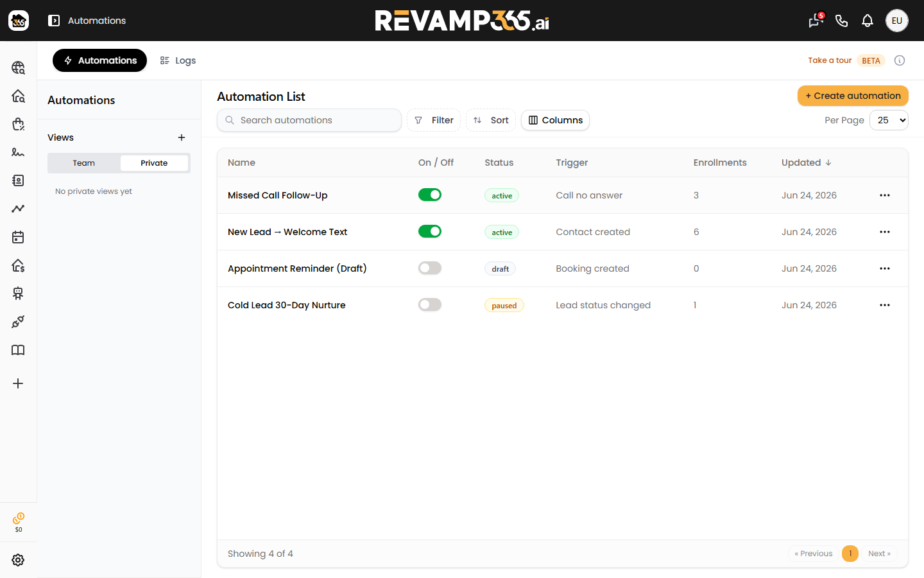
Task: Add a new view with plus icon
Action: [x=182, y=137]
